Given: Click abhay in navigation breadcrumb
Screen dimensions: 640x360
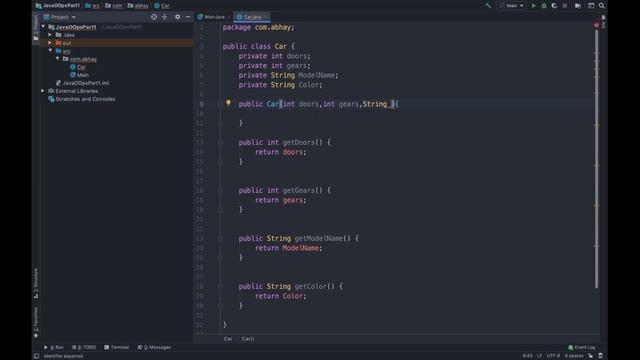Looking at the screenshot, I should point(138,6).
